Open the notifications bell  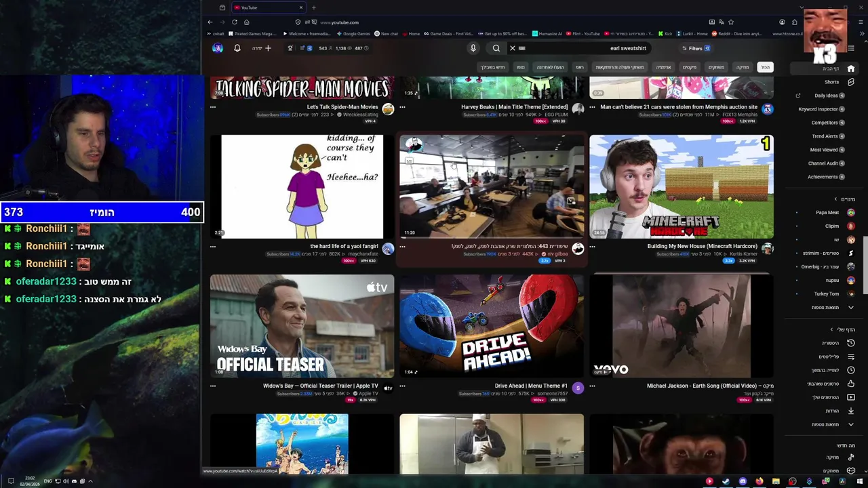[237, 48]
